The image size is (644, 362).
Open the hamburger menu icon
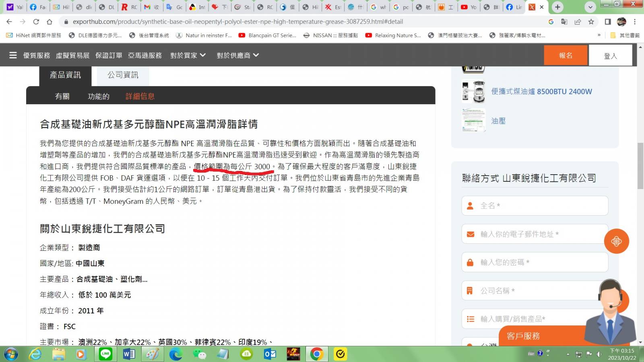pyautogui.click(x=13, y=55)
